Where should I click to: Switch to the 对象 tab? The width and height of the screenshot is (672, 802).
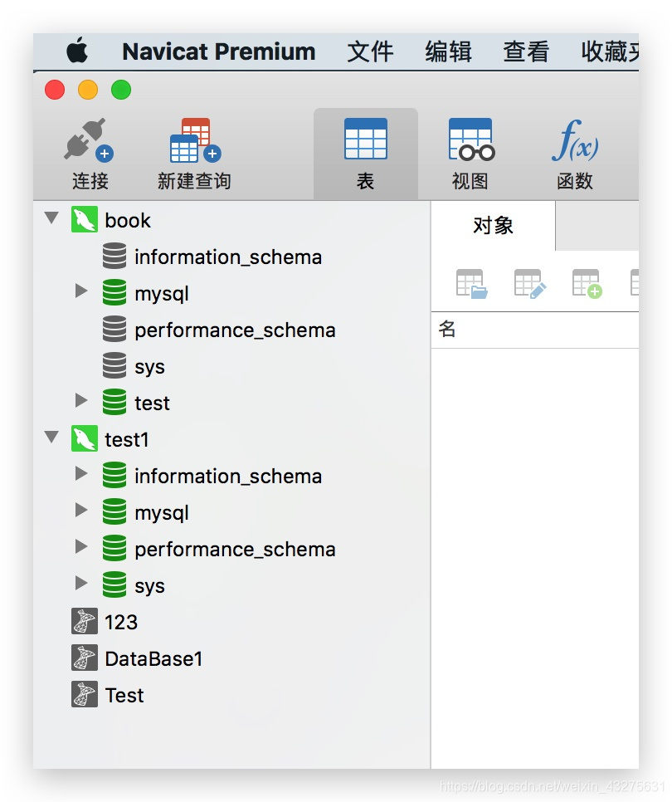(493, 225)
